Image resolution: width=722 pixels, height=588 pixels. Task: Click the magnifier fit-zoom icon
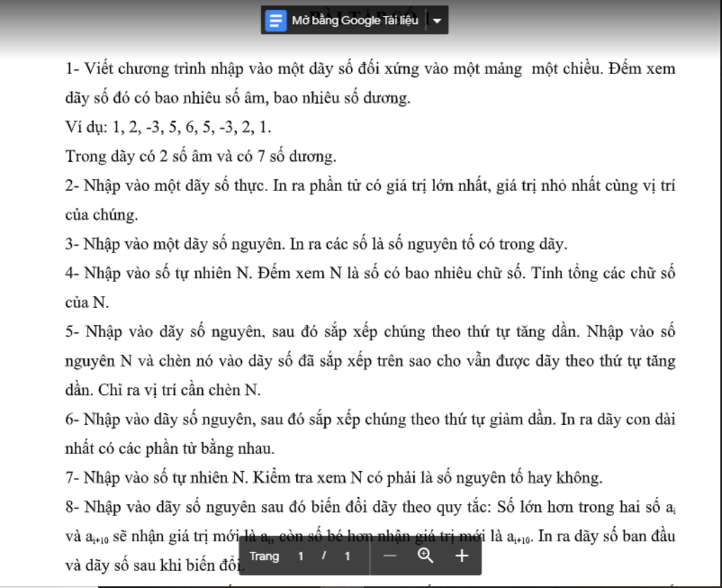[425, 556]
